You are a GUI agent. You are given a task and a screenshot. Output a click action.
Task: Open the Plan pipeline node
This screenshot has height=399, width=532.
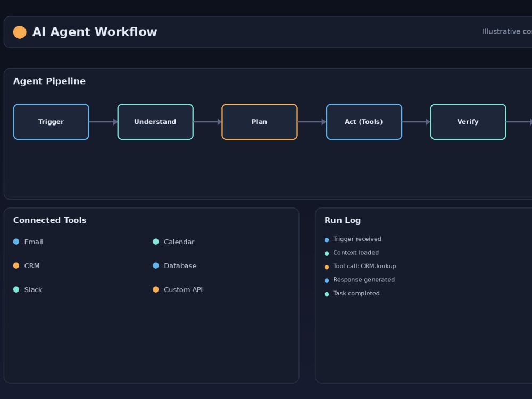click(260, 122)
